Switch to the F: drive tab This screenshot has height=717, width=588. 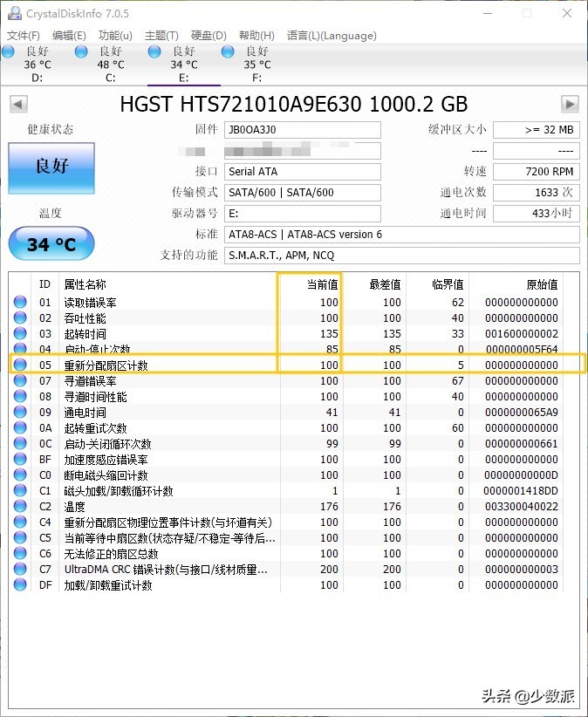[x=256, y=64]
